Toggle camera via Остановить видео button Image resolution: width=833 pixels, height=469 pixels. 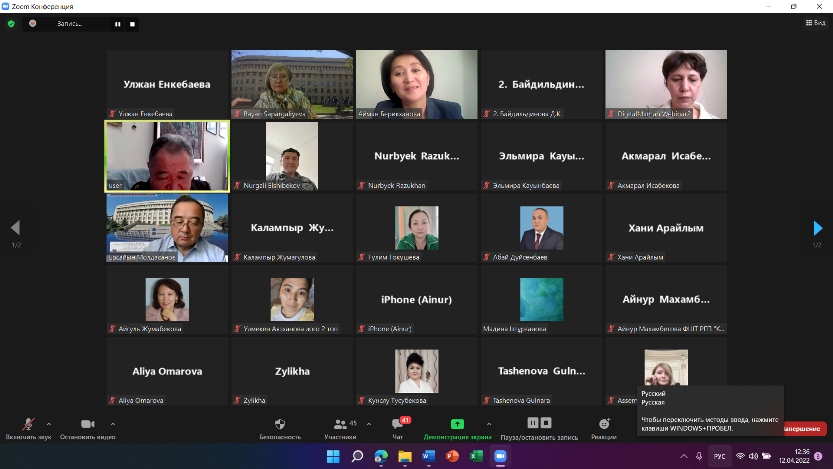pos(87,425)
